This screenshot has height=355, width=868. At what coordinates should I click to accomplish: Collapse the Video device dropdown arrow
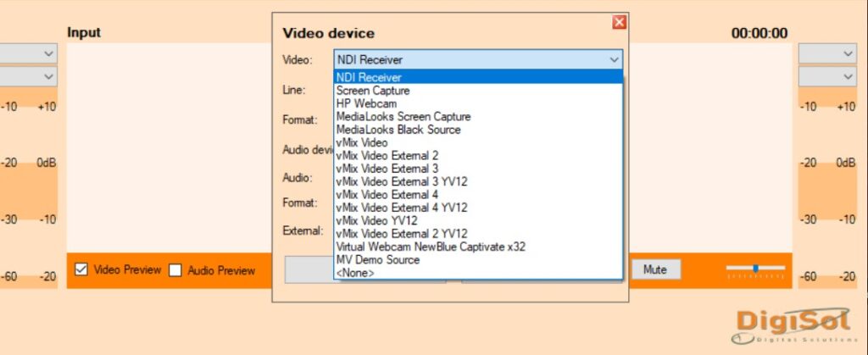coord(614,60)
